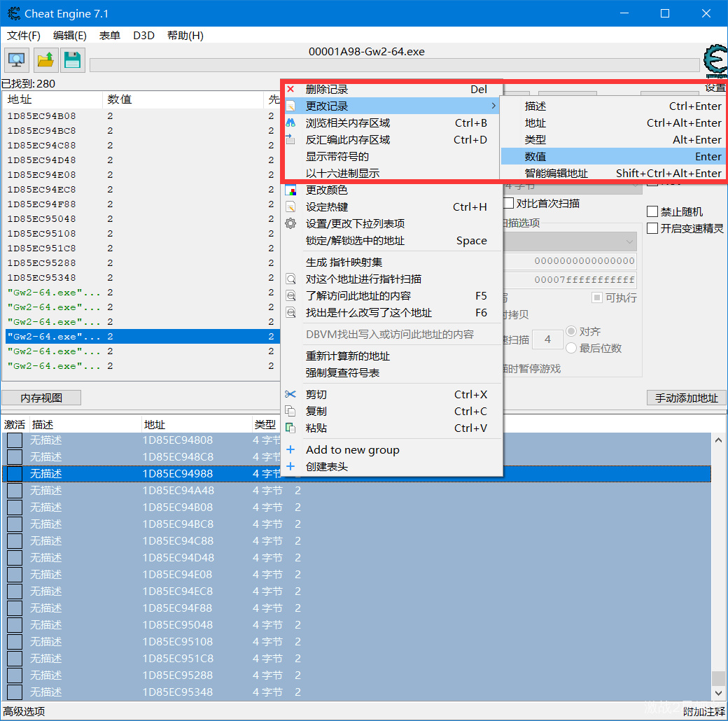The width and height of the screenshot is (728, 721).
Task: Open the 表单 menu
Action: click(x=110, y=35)
